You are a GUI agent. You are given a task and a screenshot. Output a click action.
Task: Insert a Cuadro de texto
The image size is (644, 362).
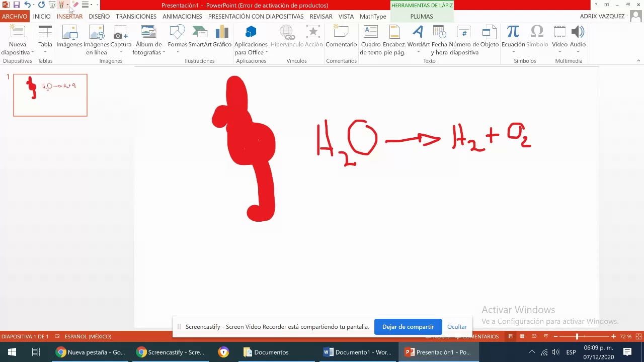coord(371,40)
